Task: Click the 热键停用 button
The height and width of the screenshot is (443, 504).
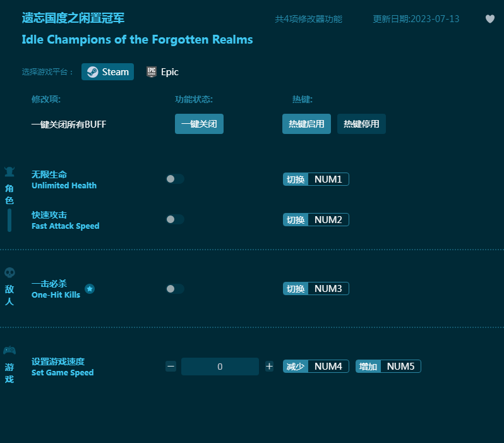Action: click(361, 124)
